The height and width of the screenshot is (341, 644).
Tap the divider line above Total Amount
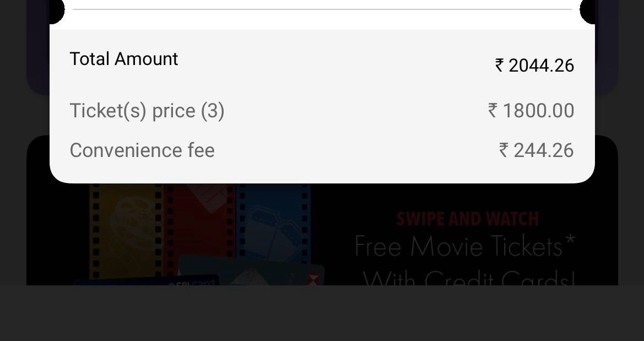click(x=322, y=9)
